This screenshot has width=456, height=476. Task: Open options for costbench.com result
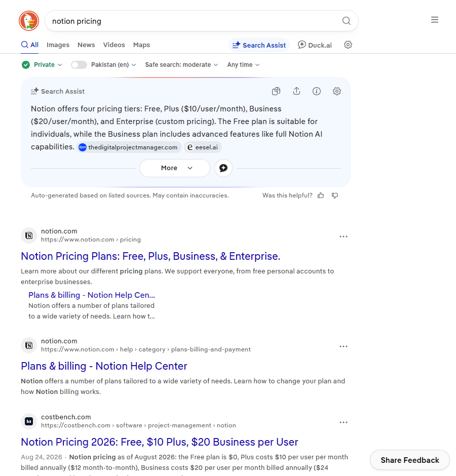tap(344, 422)
